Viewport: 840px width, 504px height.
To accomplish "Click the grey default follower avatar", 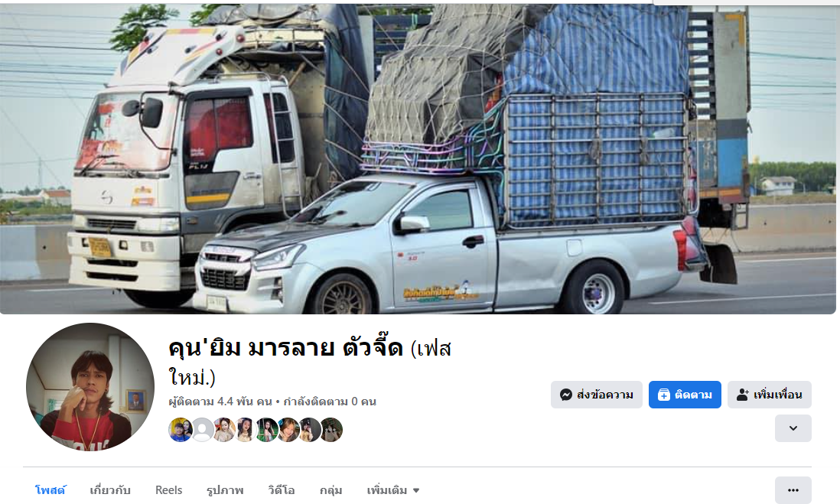I will click(x=203, y=430).
